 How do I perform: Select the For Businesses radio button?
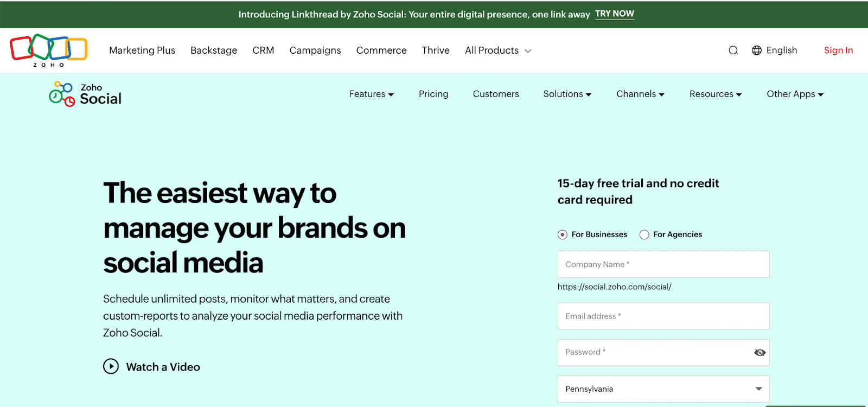tap(563, 234)
